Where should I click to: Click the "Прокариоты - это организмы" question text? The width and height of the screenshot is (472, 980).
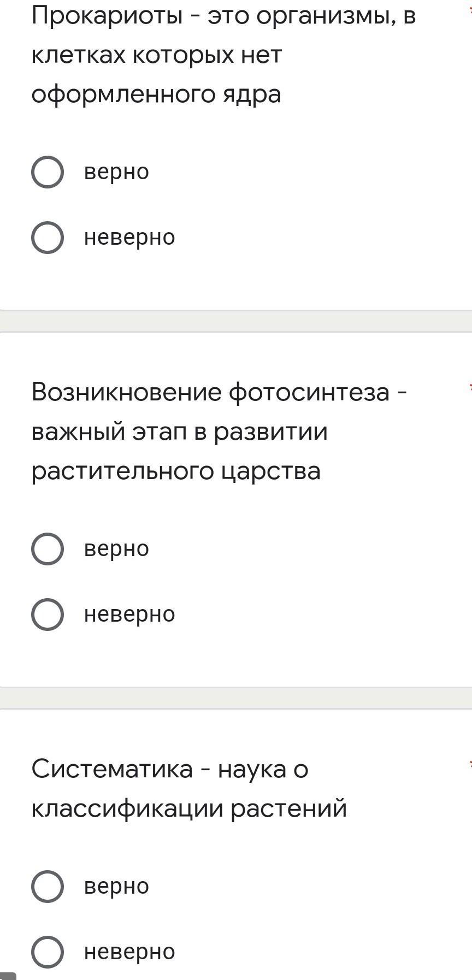click(223, 55)
